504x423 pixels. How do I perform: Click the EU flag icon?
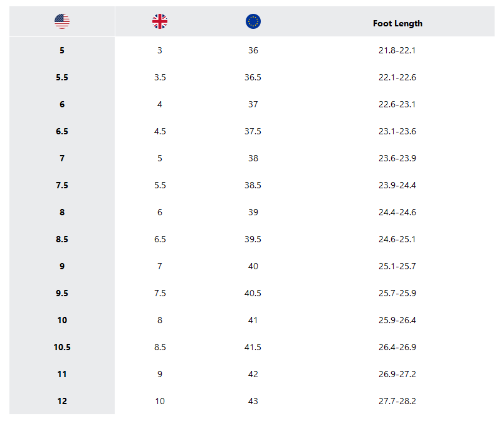click(x=253, y=21)
